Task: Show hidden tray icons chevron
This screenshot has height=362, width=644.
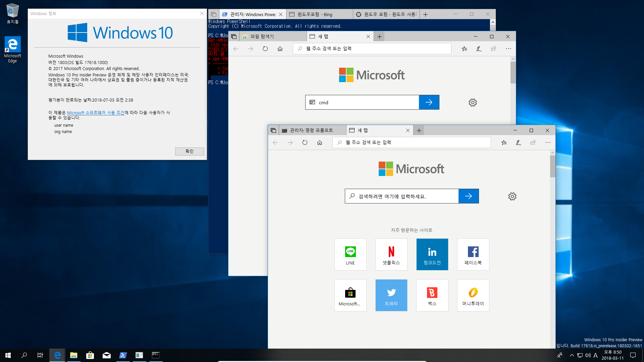Action: point(572,355)
